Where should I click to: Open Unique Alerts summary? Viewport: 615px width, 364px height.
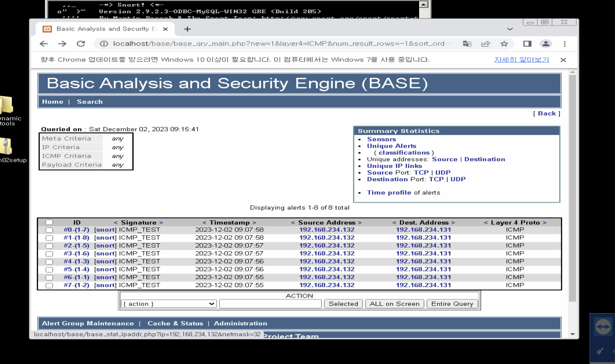click(392, 146)
